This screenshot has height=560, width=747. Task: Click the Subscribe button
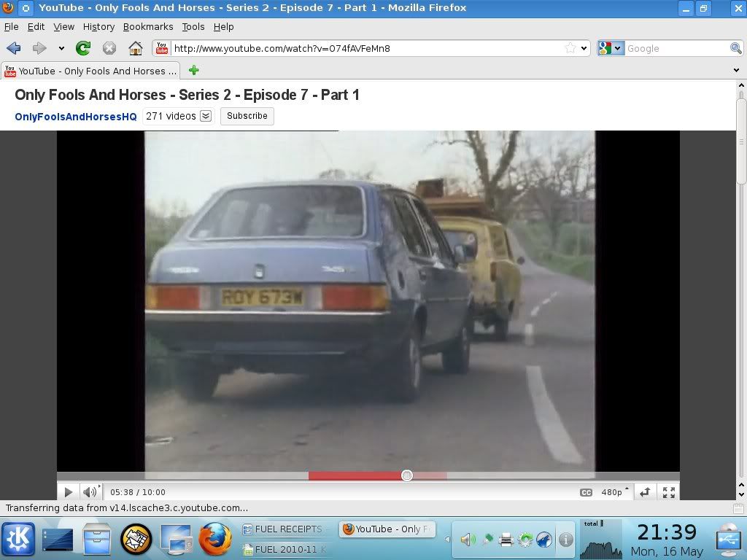point(247,116)
